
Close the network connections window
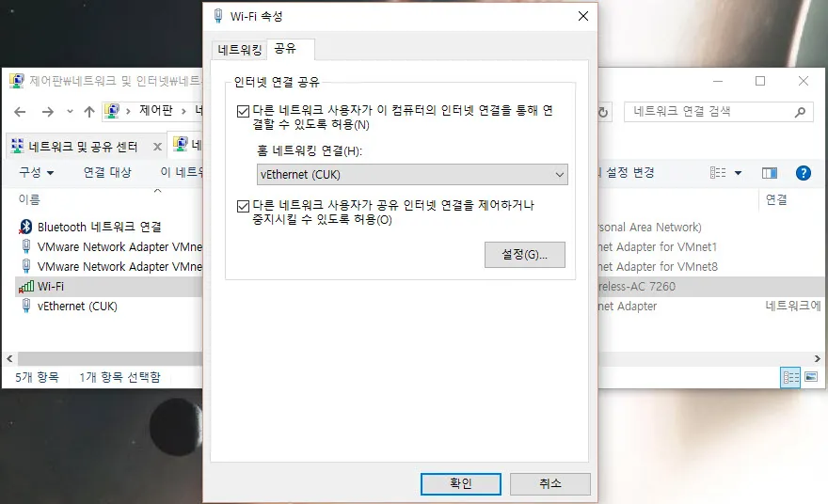804,81
